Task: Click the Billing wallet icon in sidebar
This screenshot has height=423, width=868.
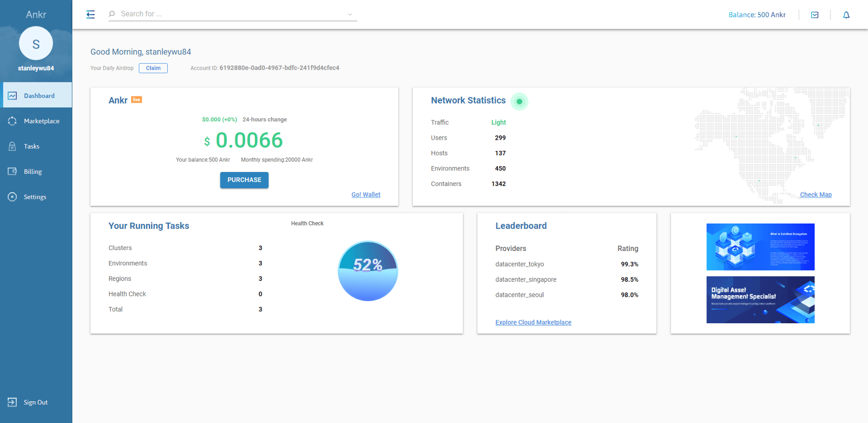Action: (x=13, y=172)
